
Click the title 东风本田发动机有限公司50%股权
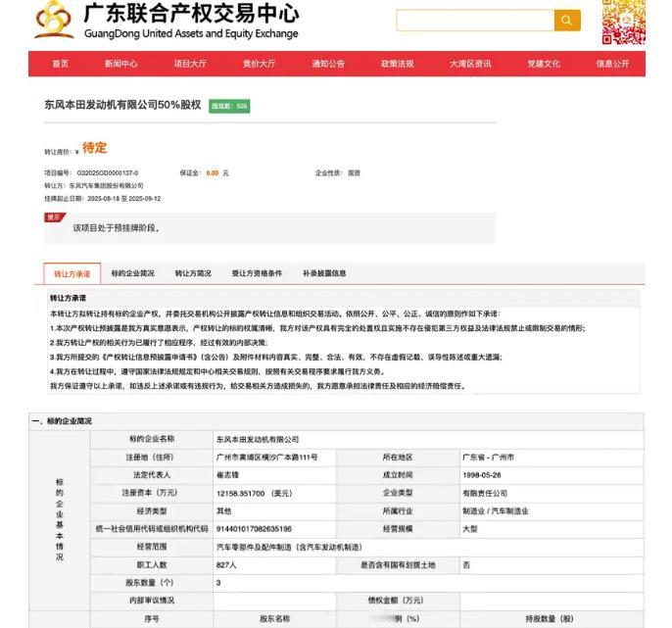[122, 105]
